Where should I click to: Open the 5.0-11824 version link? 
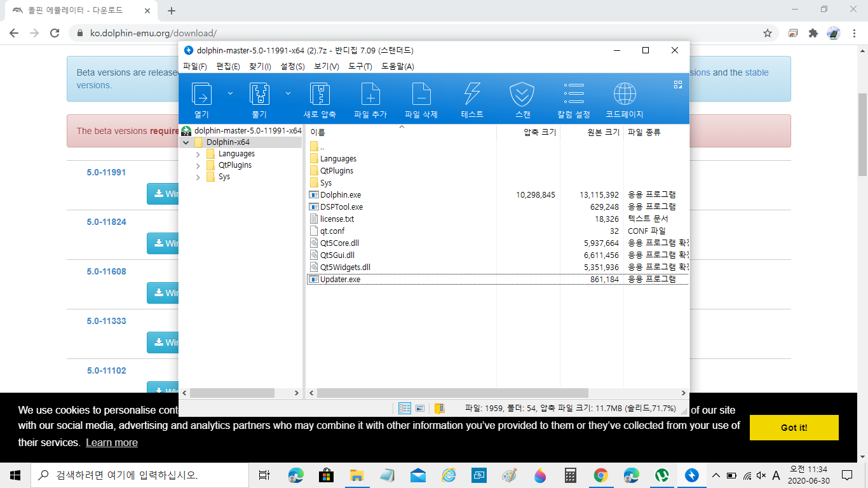tap(107, 222)
